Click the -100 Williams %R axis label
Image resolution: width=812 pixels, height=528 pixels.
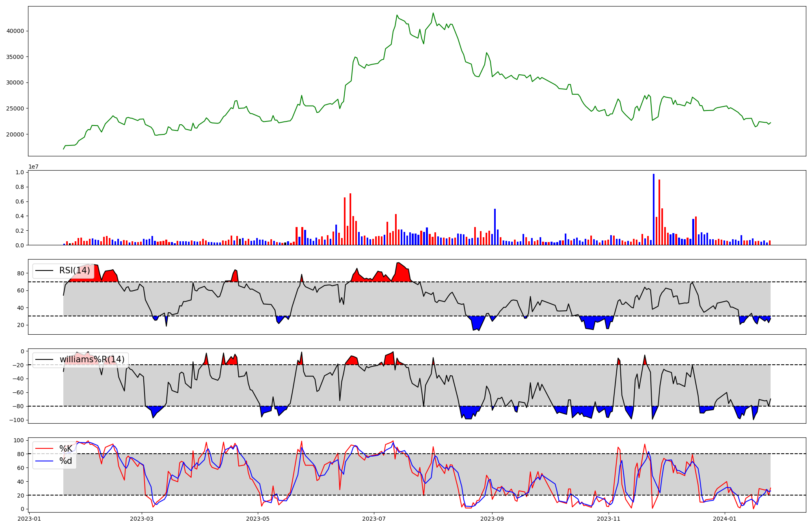tap(16, 420)
